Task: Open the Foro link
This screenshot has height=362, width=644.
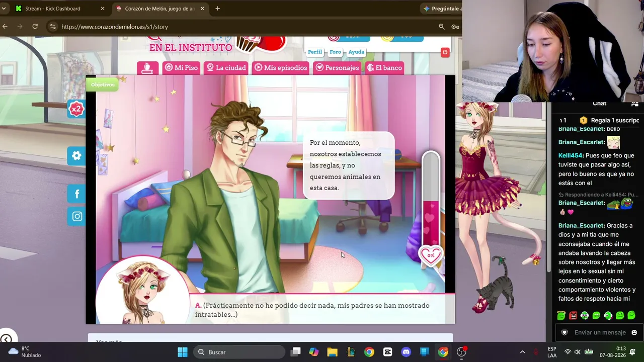Action: [x=336, y=52]
